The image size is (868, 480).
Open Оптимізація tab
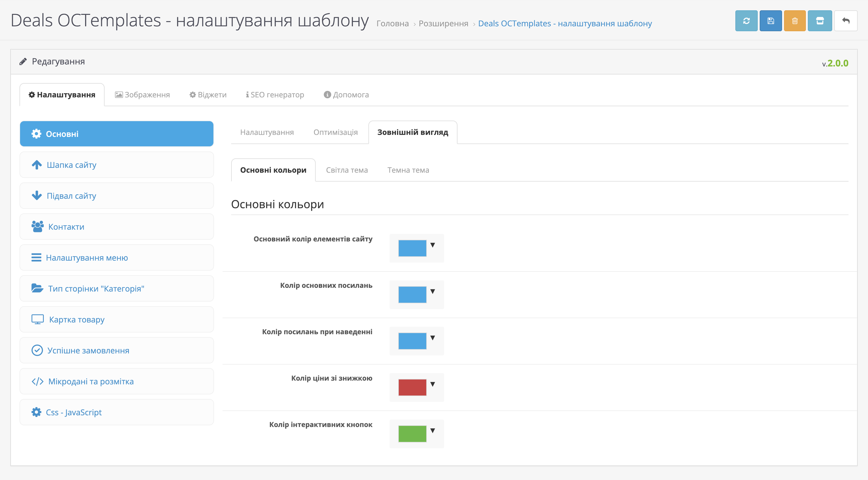[335, 132]
